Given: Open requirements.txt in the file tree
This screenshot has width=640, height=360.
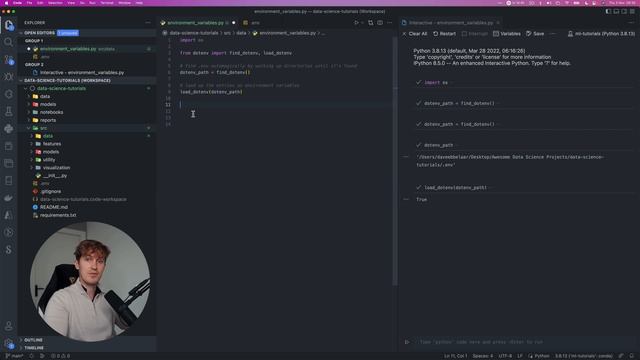Looking at the screenshot, I should (x=58, y=215).
